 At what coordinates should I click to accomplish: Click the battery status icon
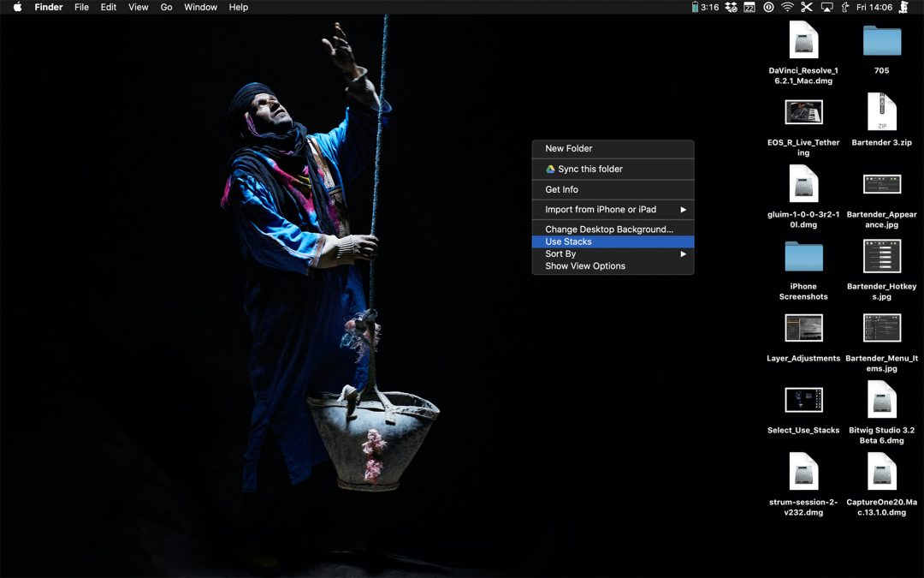coord(696,7)
